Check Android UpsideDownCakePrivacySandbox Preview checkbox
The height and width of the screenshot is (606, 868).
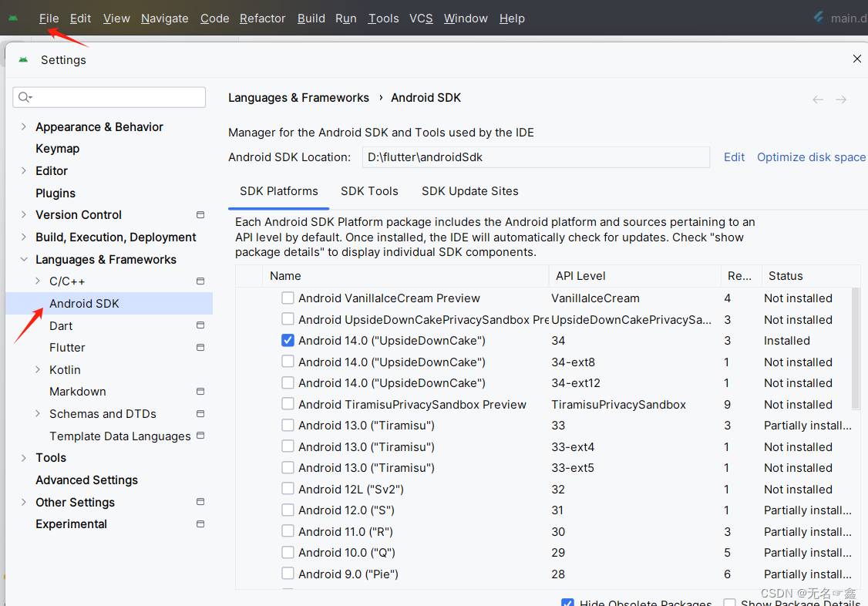288,318
